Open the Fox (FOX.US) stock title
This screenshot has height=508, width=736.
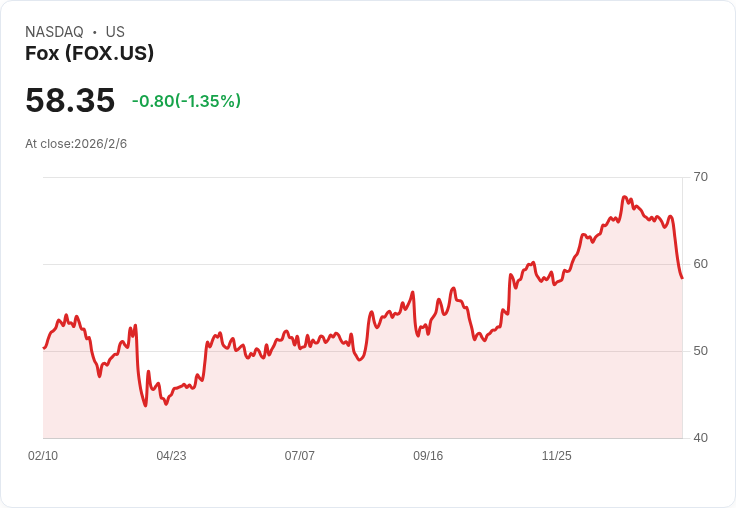[x=89, y=54]
